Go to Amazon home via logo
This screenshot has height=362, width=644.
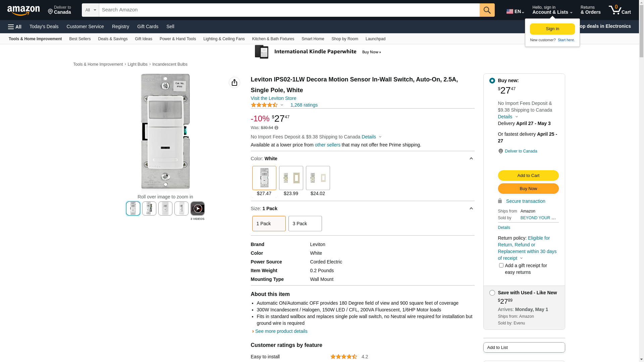[x=23, y=10]
